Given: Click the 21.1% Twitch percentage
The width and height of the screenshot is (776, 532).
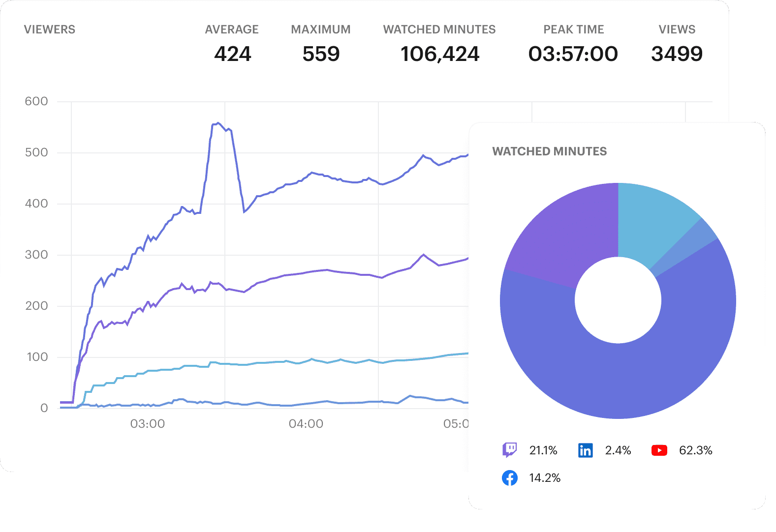Looking at the screenshot, I should tap(543, 450).
